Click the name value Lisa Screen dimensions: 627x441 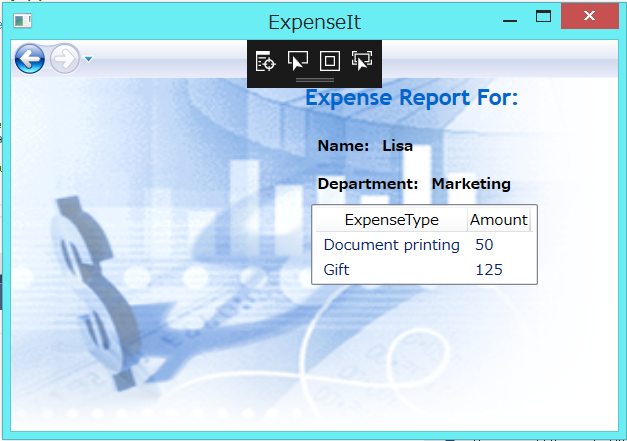point(397,146)
